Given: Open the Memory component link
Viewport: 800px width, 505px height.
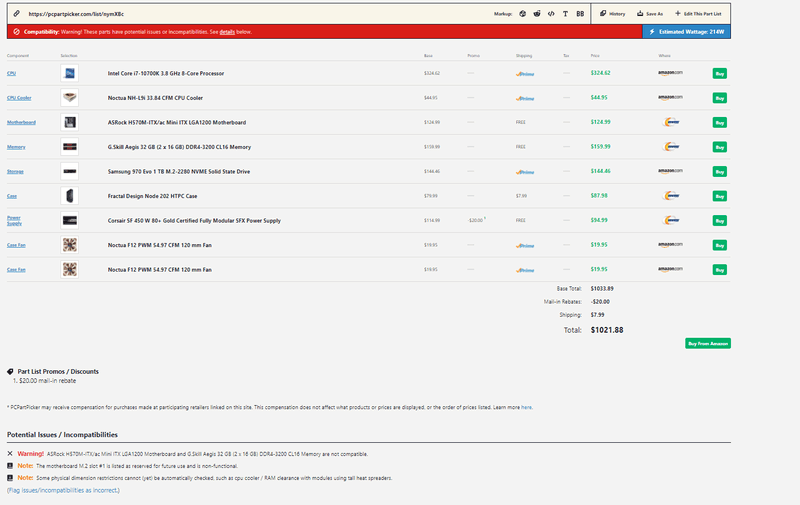Looking at the screenshot, I should [x=16, y=147].
